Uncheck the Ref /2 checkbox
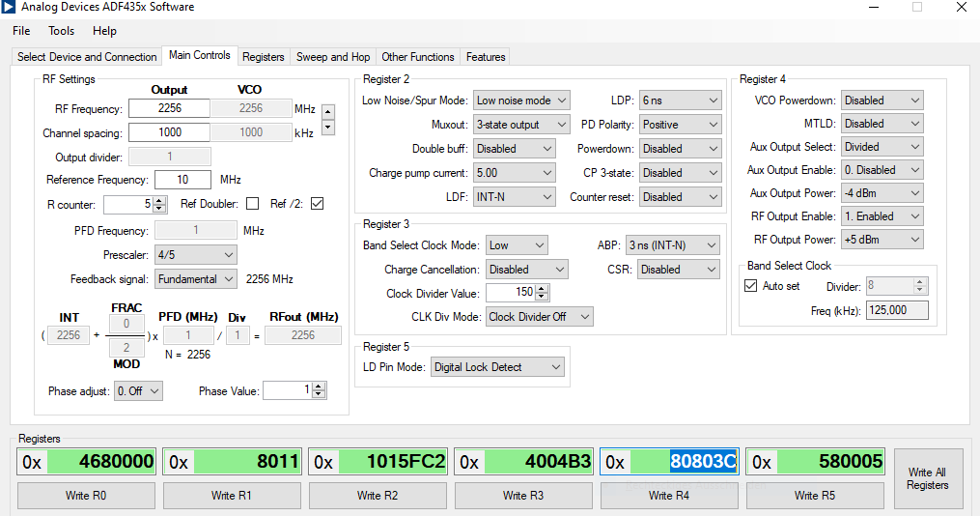980x516 pixels. (318, 204)
